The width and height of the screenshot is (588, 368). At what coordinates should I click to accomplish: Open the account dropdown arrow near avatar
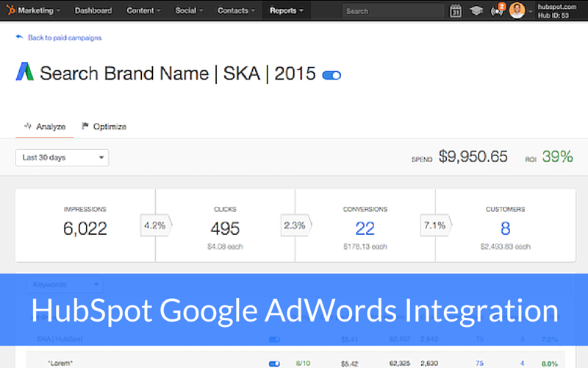click(x=530, y=11)
